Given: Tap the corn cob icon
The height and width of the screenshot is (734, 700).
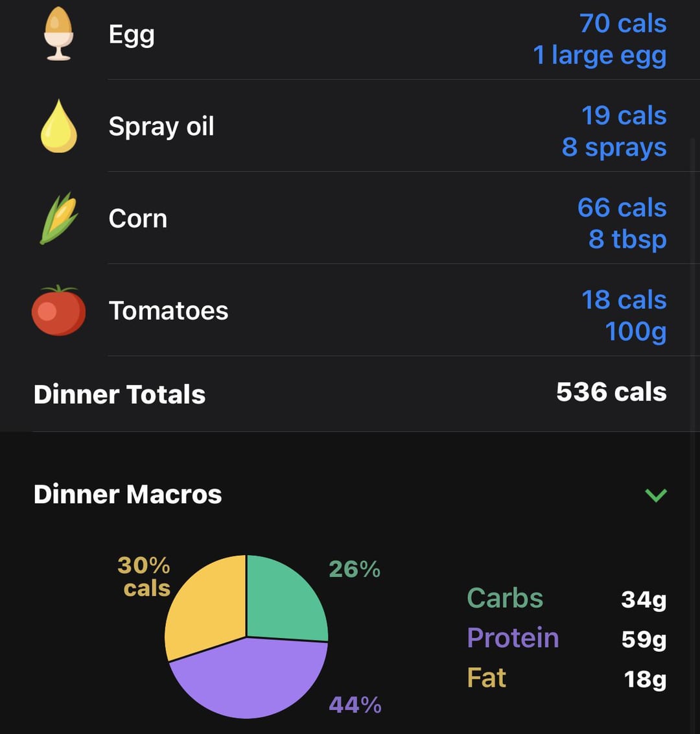Looking at the screenshot, I should click(59, 218).
